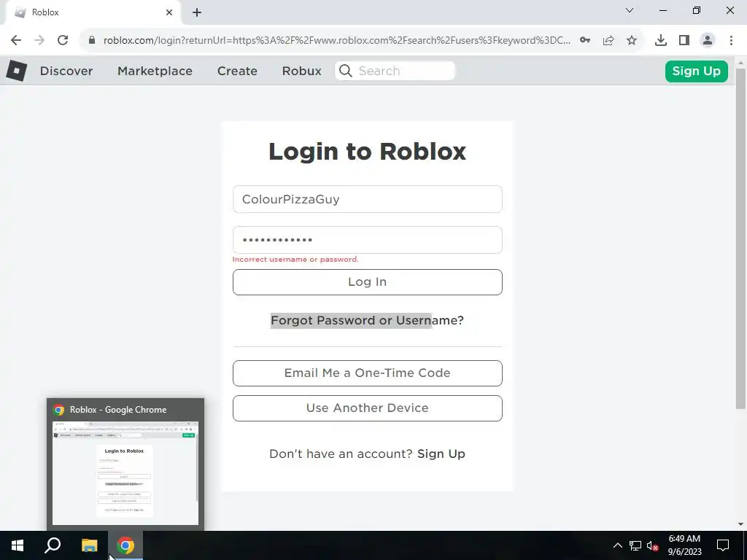Click Use Another Device button
747x560 pixels.
point(368,408)
